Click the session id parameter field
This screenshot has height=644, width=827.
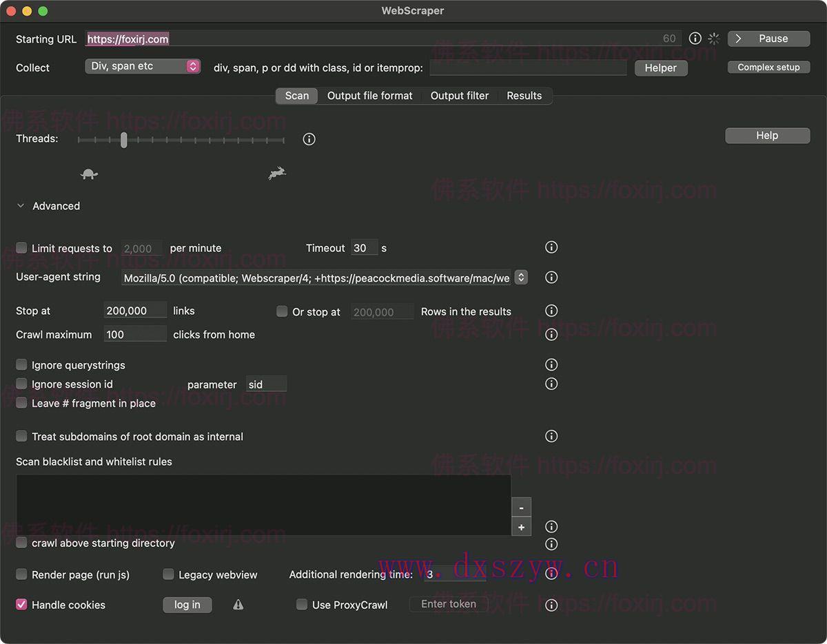coord(267,384)
